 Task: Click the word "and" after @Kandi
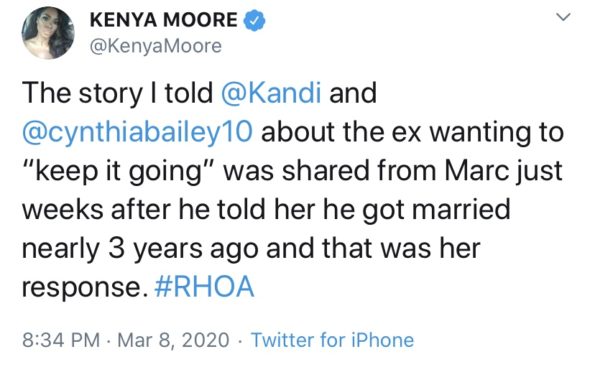(353, 93)
